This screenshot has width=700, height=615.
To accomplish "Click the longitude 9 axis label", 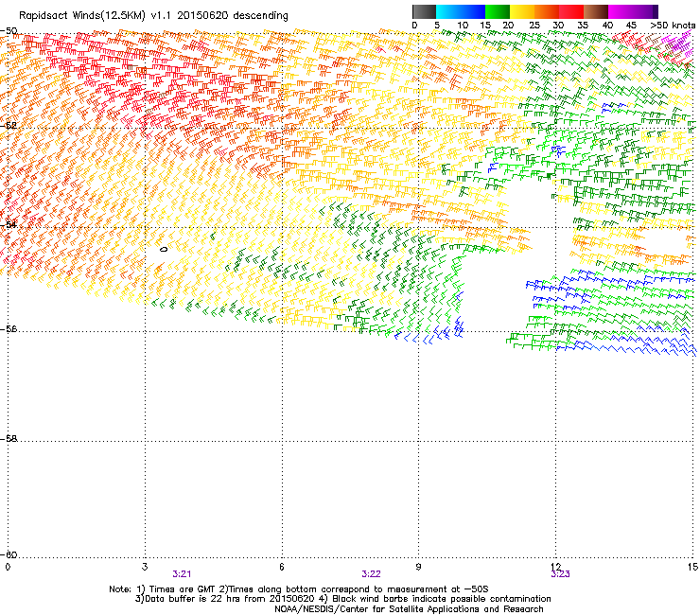I will pos(418,567).
